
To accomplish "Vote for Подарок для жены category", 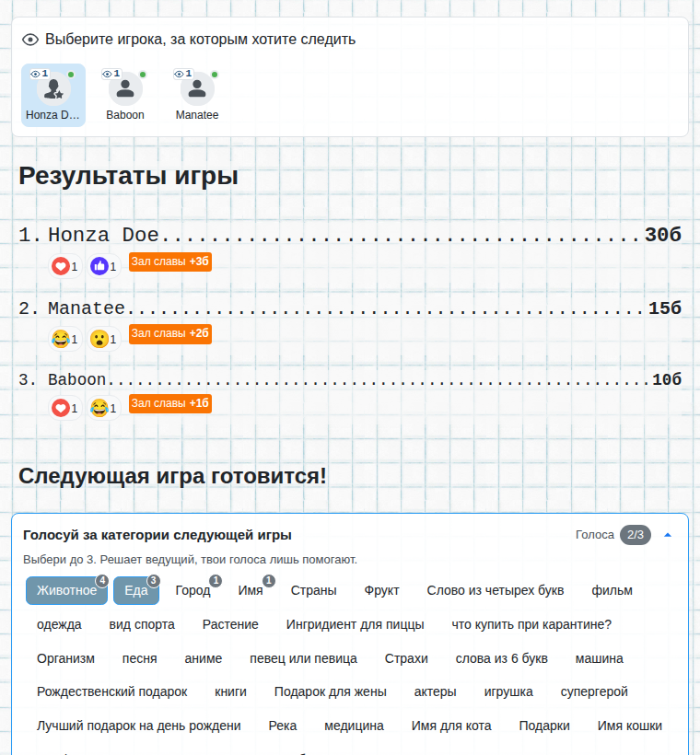I will 331,691.
